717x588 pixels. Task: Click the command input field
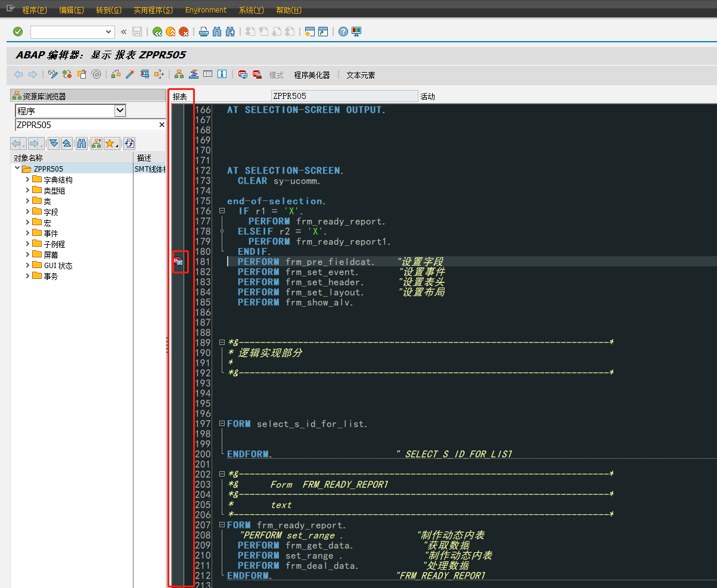[x=67, y=32]
